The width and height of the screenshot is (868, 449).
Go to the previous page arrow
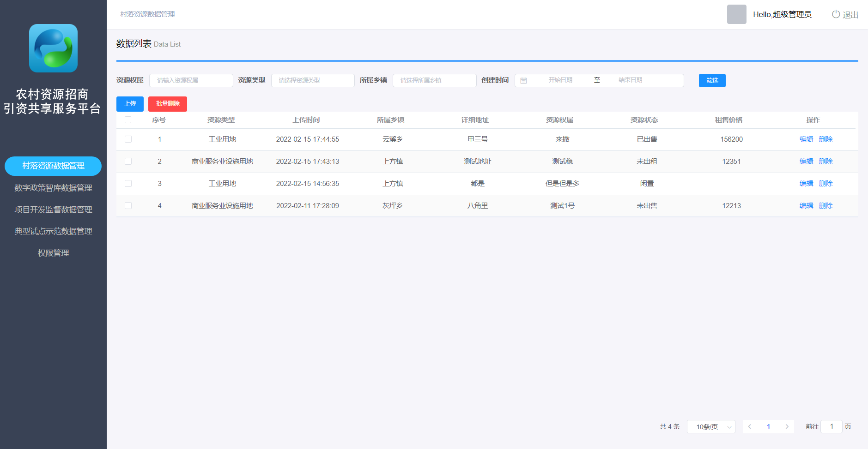pyautogui.click(x=750, y=426)
